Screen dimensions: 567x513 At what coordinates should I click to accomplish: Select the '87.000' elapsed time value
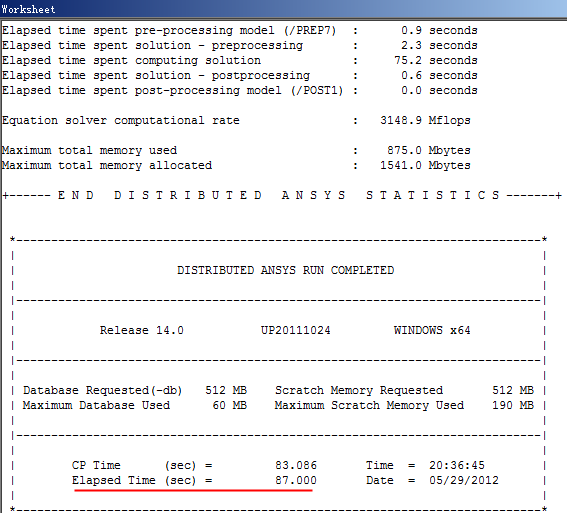coord(296,480)
